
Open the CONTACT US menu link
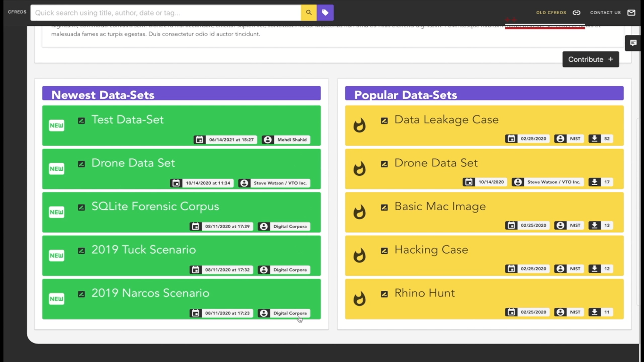point(605,13)
